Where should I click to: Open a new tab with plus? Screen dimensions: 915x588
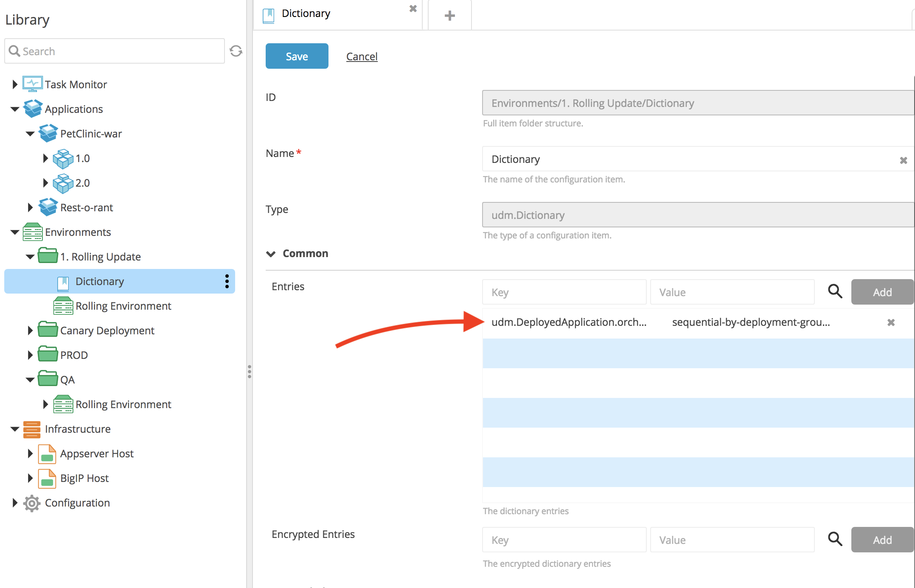coord(450,15)
